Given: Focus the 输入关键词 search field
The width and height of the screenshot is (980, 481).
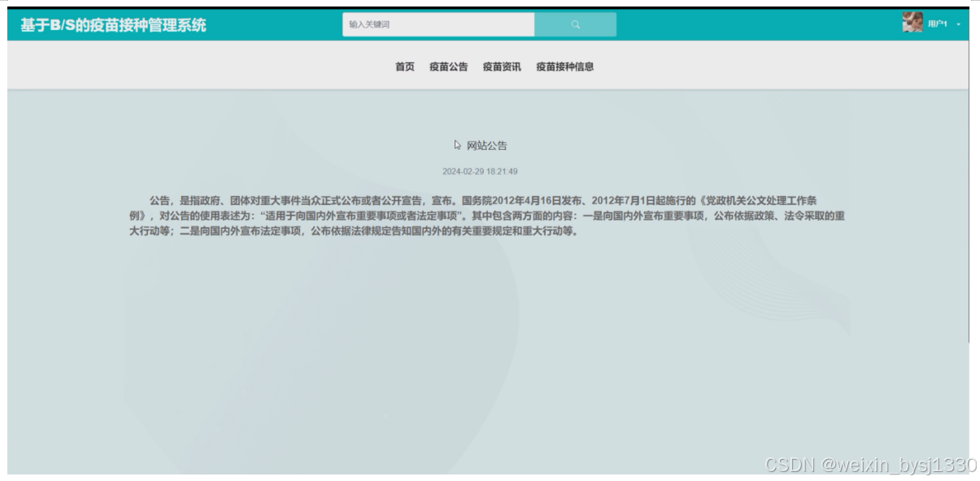Looking at the screenshot, I should coord(438,24).
